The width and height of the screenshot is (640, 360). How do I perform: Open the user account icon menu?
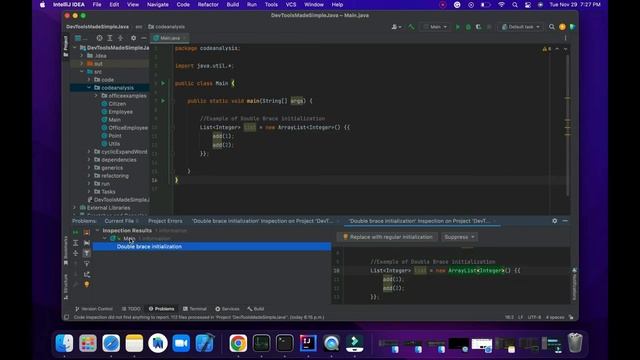click(x=396, y=27)
